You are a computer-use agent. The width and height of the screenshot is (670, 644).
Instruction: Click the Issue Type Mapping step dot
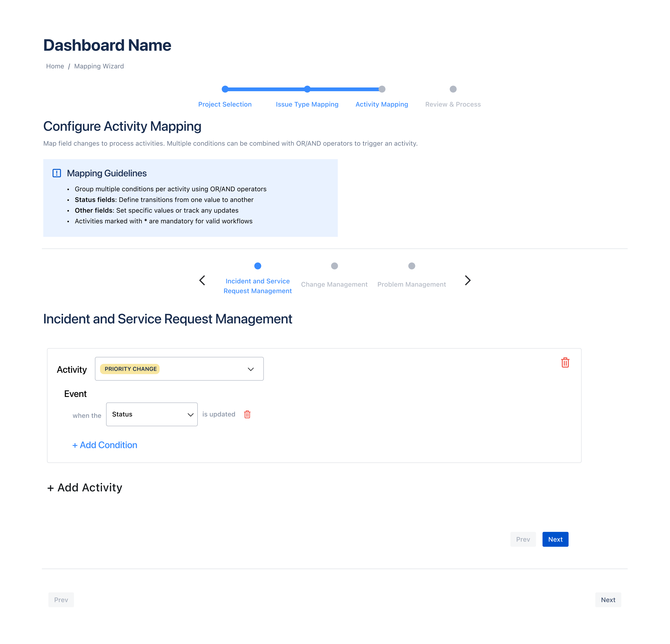click(x=307, y=89)
